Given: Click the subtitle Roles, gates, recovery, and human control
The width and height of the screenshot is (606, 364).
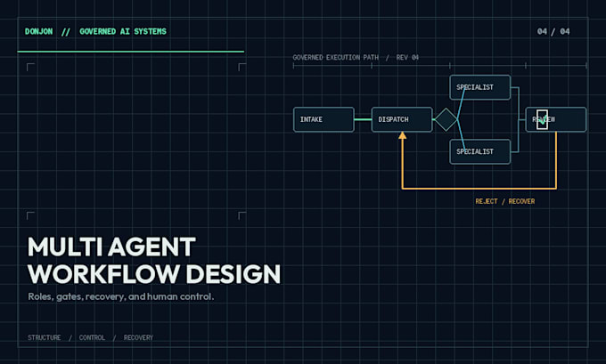Looking at the screenshot, I should point(120,297).
